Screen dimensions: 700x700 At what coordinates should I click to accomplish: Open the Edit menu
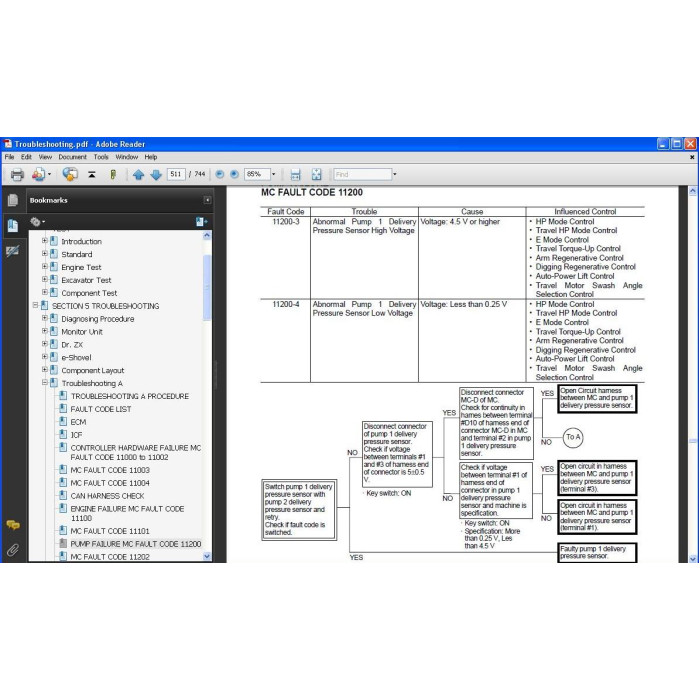coord(26,157)
